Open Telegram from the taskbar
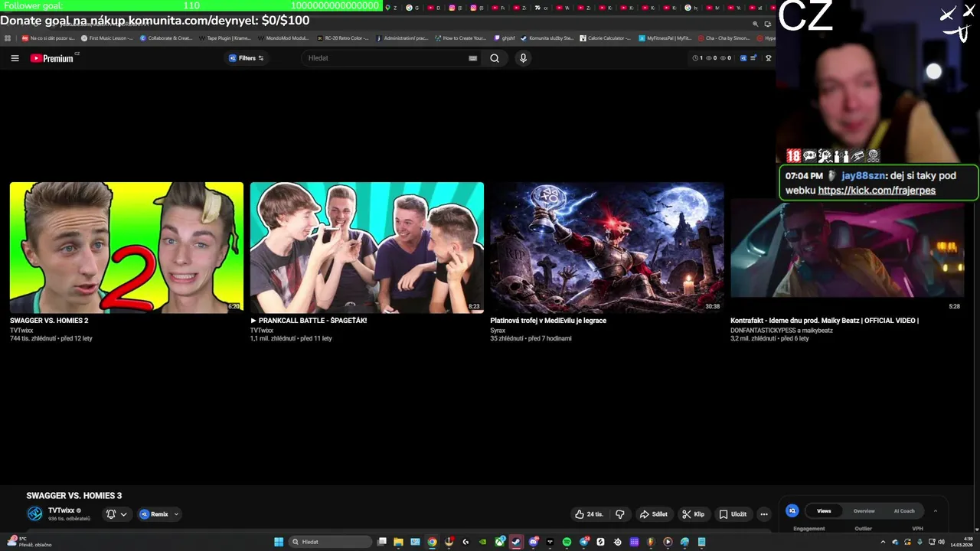 point(583,542)
